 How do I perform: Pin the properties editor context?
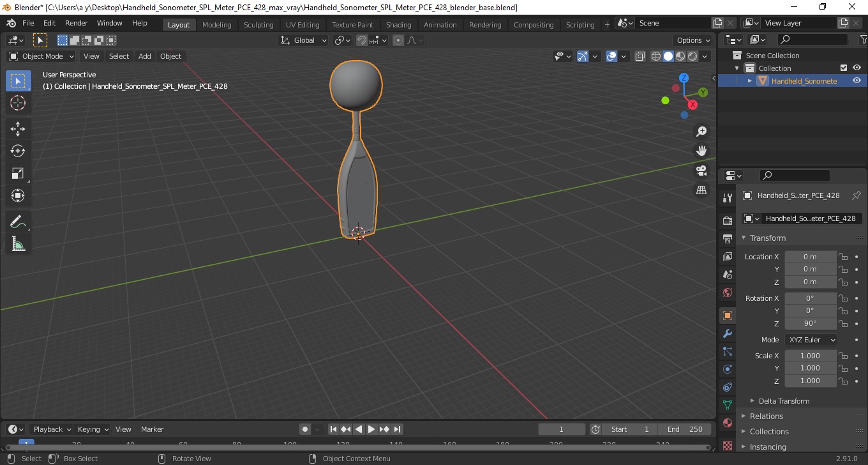857,195
